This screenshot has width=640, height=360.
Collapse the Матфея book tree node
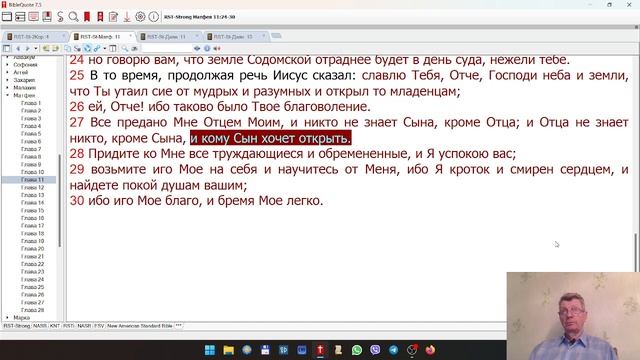point(7,95)
